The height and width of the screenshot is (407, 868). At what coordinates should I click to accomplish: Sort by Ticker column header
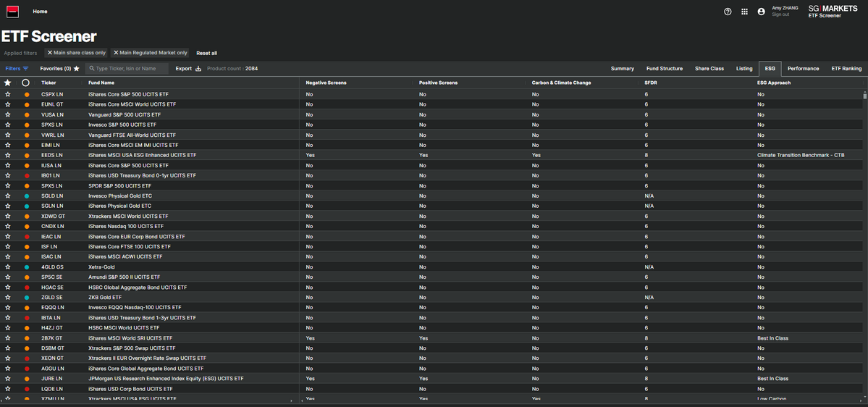[49, 83]
